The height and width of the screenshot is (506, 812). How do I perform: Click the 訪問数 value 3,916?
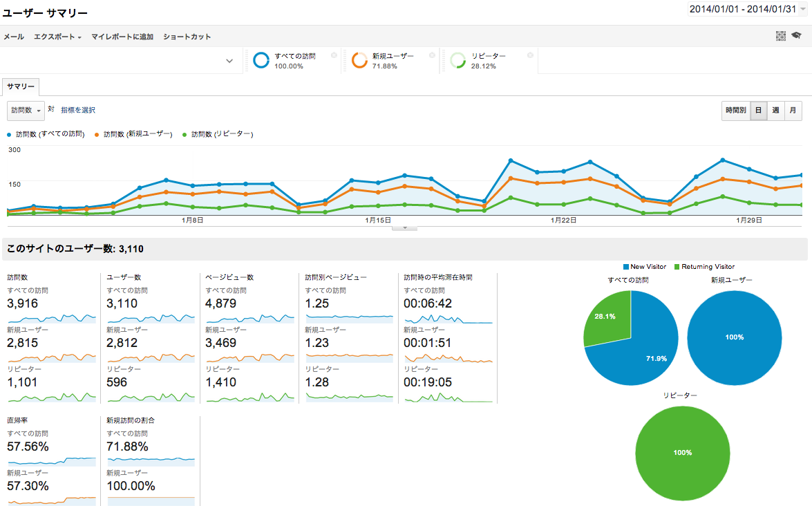pos(22,303)
